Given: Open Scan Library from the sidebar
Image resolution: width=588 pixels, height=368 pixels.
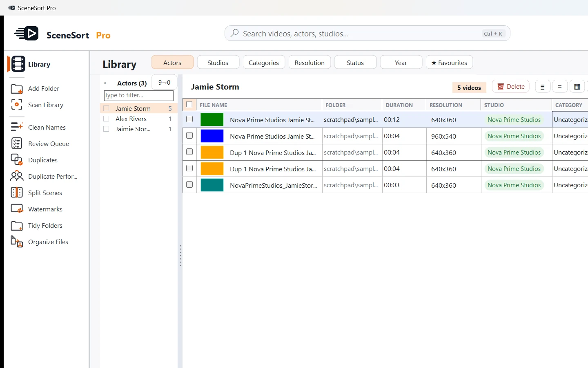Looking at the screenshot, I should pyautogui.click(x=46, y=105).
